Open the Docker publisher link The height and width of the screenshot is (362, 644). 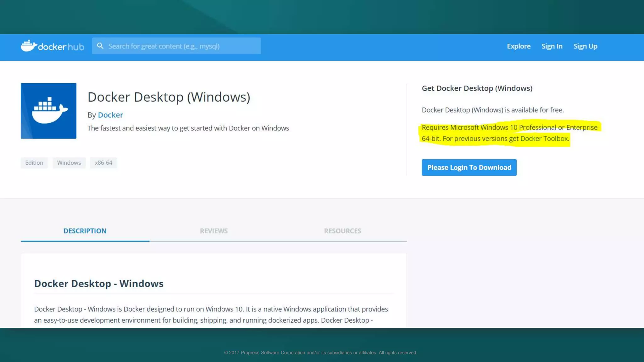[x=110, y=115]
